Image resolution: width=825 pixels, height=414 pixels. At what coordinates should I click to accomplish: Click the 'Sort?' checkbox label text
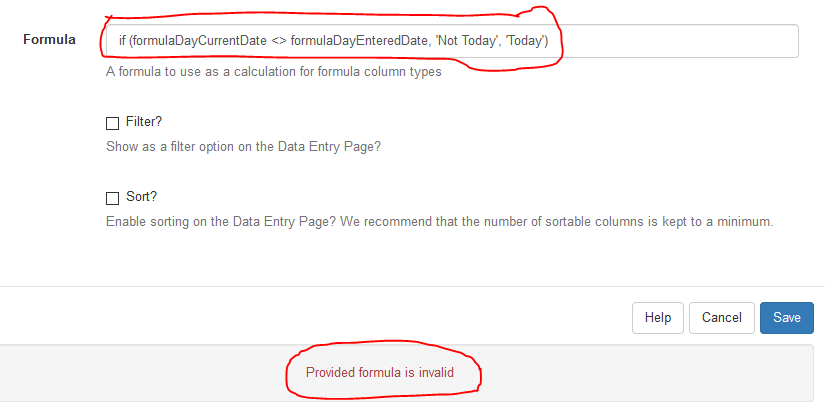(x=142, y=197)
